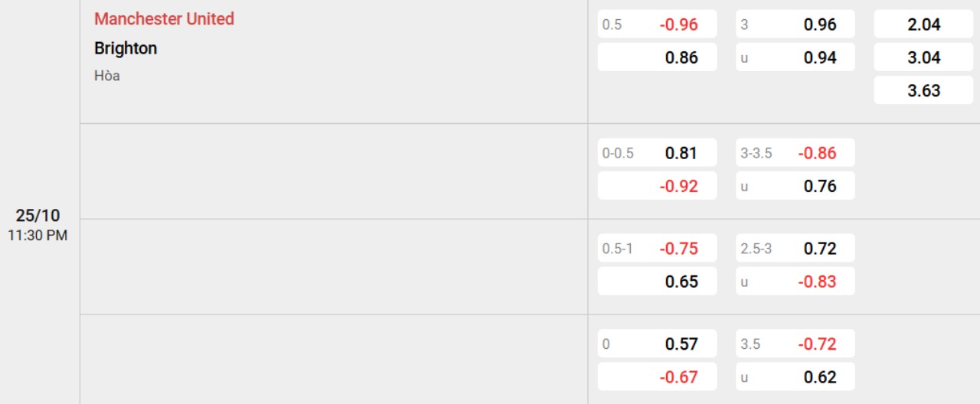Select the 0.5 handicap odds -0.96
This screenshot has width=980, height=404.
pos(657,24)
